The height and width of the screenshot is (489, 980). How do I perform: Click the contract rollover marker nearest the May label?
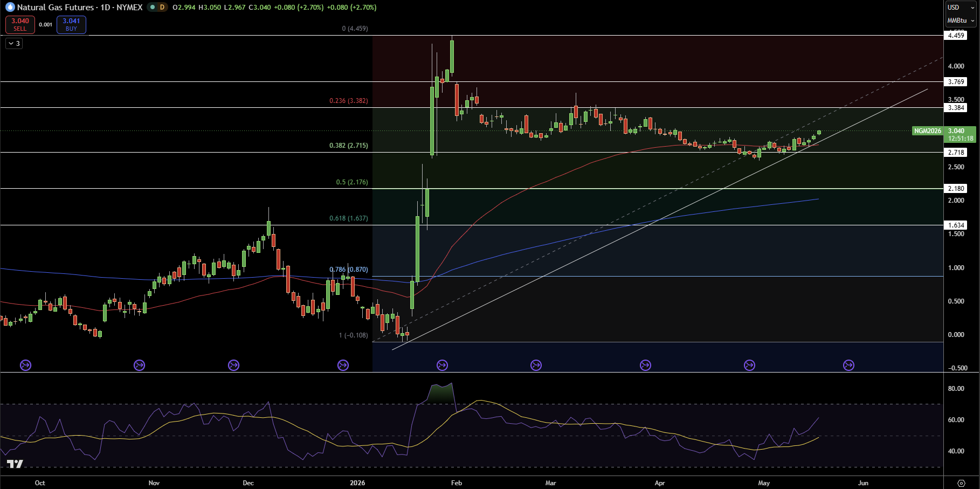(x=749, y=366)
